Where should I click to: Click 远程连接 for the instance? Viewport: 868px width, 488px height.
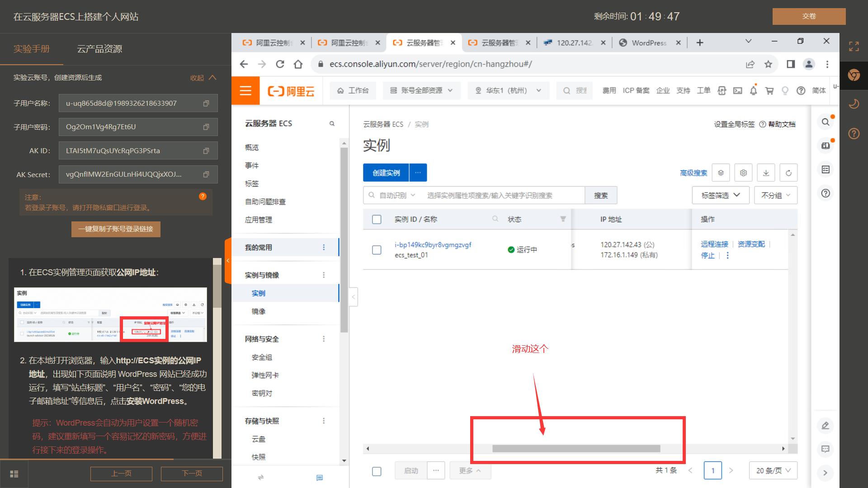click(x=714, y=244)
